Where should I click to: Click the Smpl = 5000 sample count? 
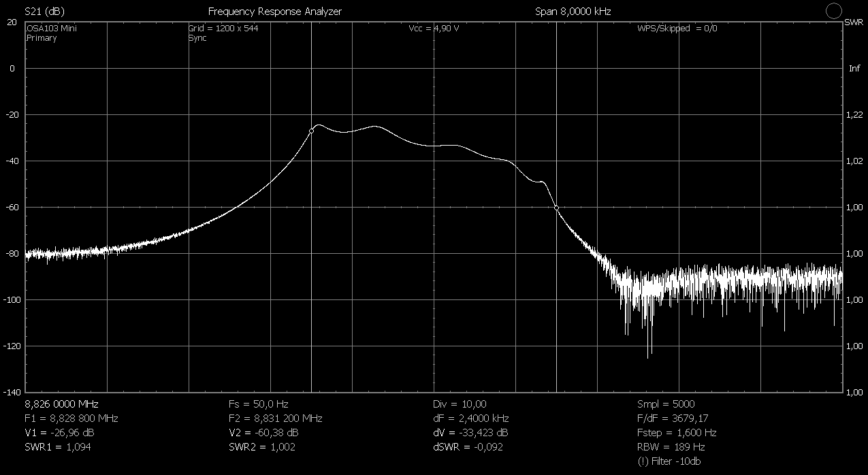pyautogui.click(x=665, y=404)
